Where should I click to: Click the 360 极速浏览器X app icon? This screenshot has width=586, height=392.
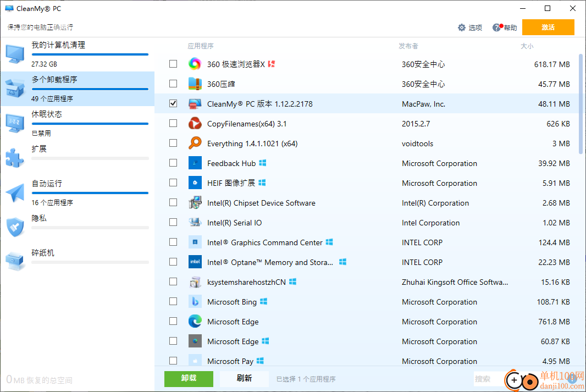tap(195, 64)
